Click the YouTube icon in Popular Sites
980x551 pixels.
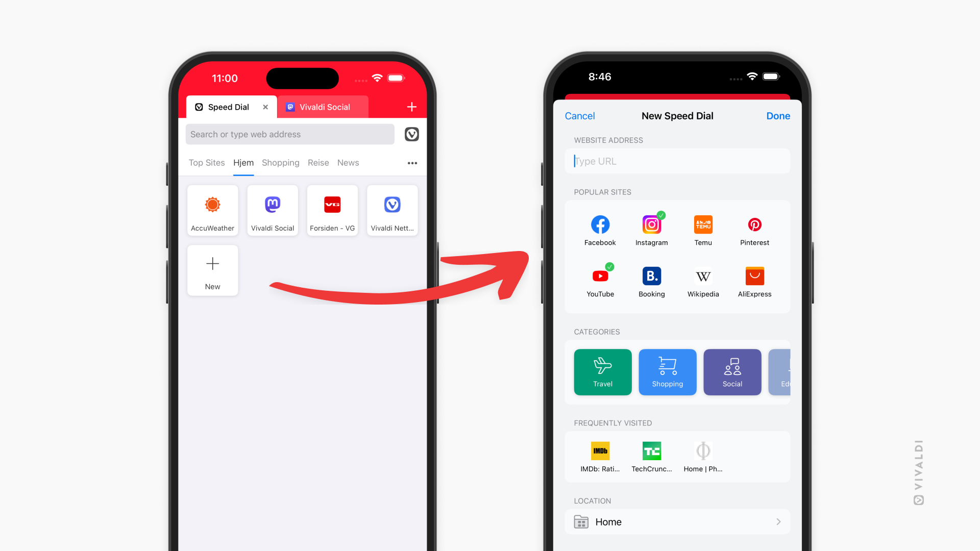coord(600,274)
